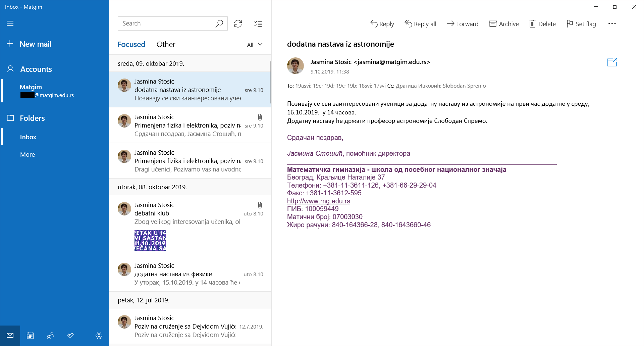
Task: Click the search magnifier icon
Action: click(219, 23)
